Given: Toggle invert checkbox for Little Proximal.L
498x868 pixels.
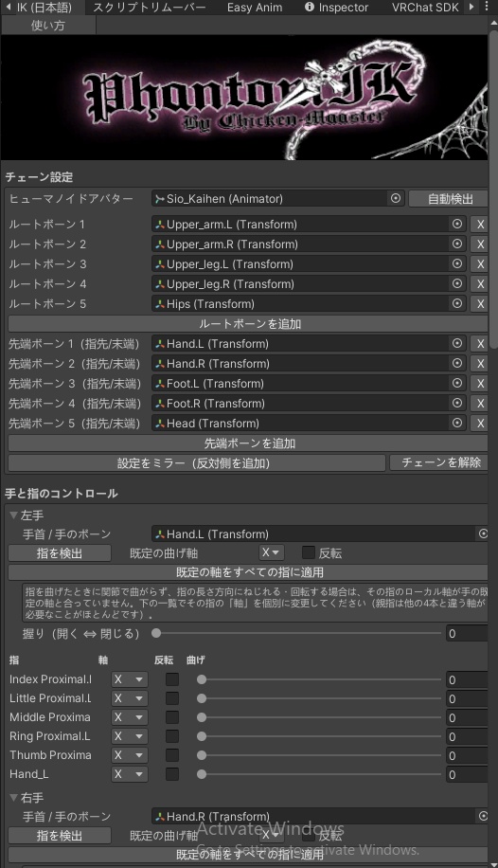Looking at the screenshot, I should 172,698.
